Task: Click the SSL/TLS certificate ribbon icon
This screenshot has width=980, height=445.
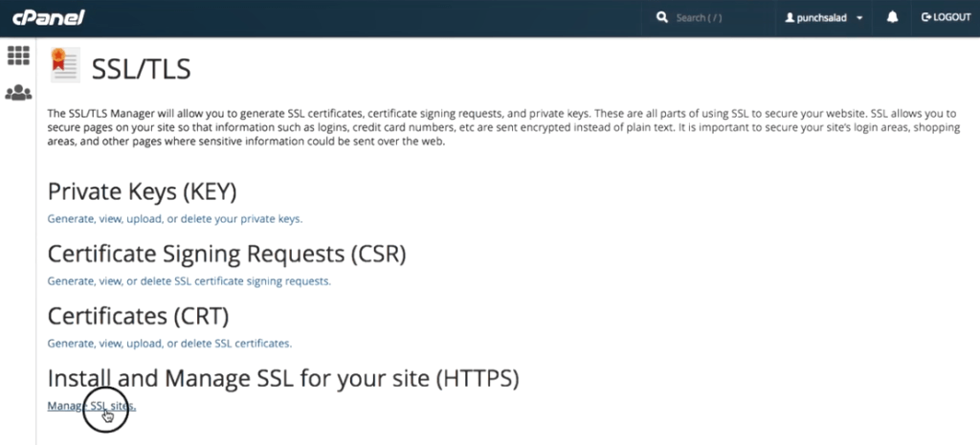Action: pyautogui.click(x=65, y=65)
